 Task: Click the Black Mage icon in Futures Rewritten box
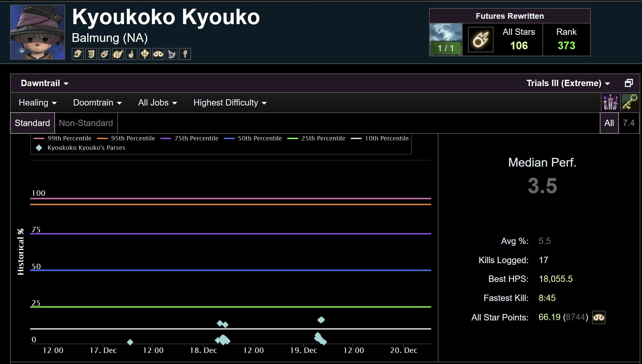coord(480,40)
